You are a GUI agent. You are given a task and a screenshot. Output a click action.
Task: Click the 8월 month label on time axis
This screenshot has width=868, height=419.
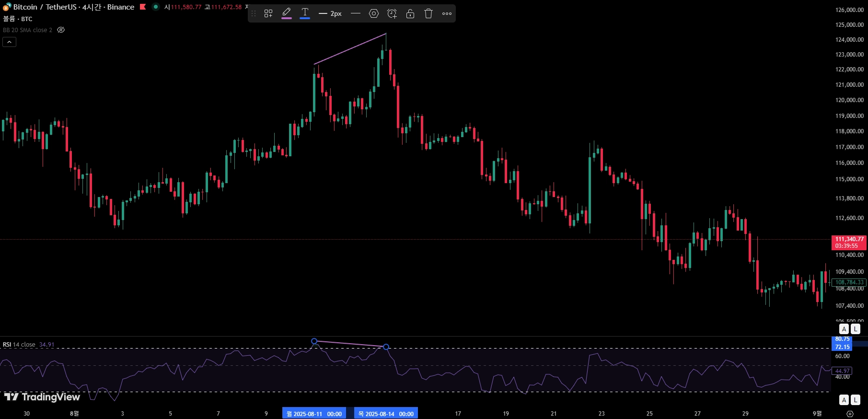pyautogui.click(x=74, y=413)
